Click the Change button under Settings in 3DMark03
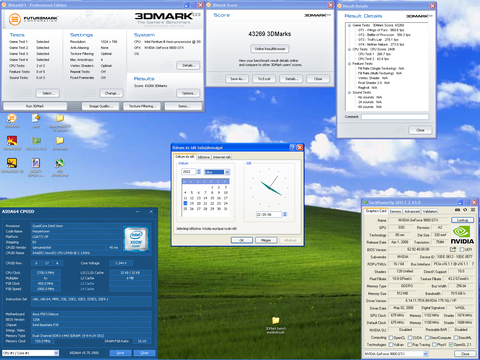The image size is (480, 360). click(x=111, y=93)
